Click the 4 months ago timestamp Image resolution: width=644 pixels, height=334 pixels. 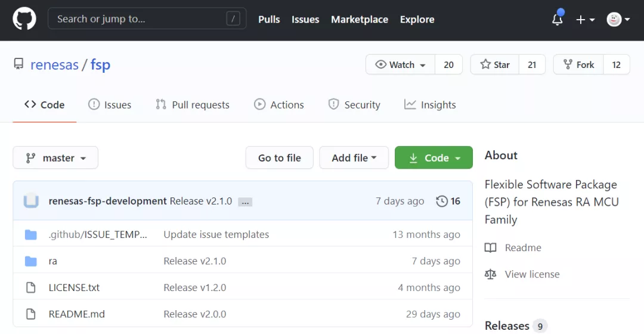(429, 287)
